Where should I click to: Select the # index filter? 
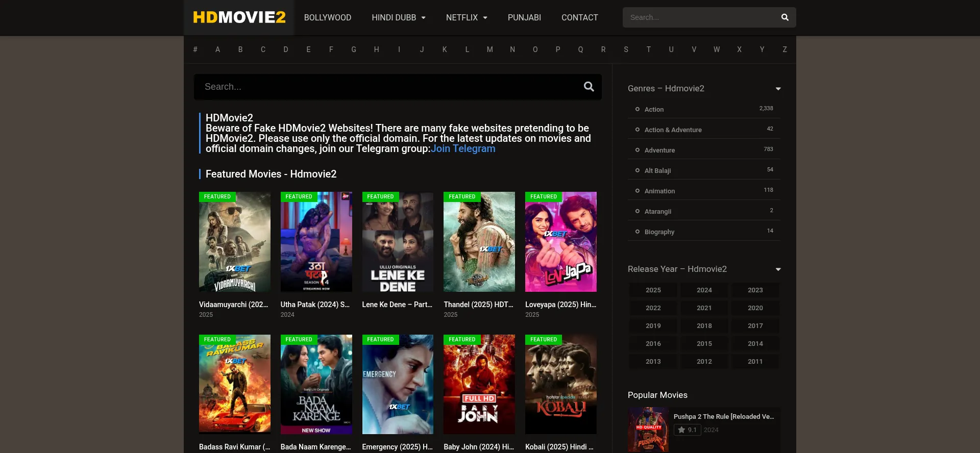pos(195,49)
